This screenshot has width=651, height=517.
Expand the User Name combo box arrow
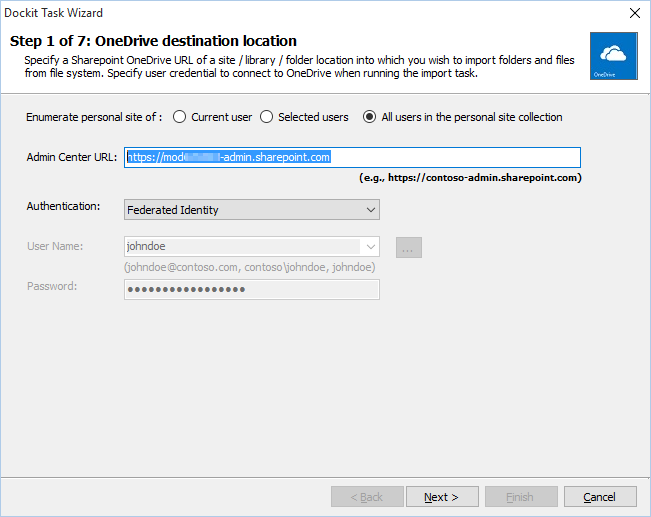371,247
